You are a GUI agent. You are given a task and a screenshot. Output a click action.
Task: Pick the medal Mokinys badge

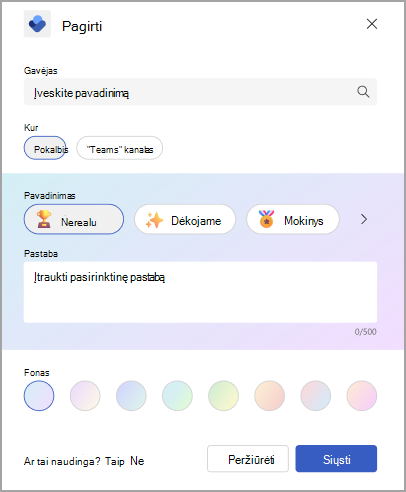point(293,219)
